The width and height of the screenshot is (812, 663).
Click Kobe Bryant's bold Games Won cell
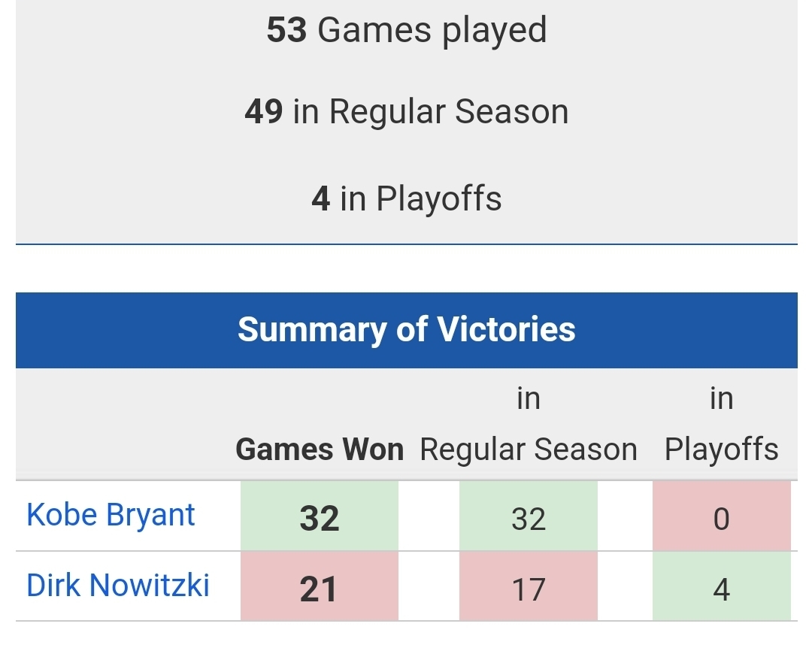(x=320, y=518)
